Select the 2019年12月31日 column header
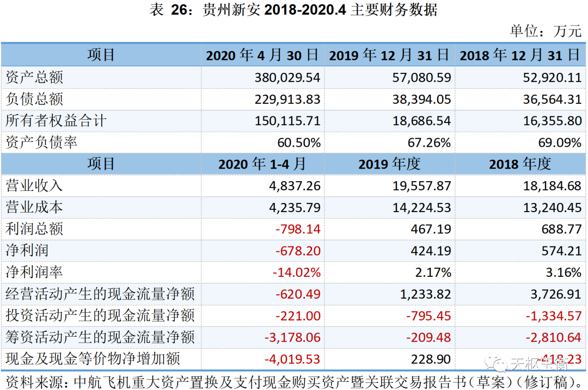 389,55
